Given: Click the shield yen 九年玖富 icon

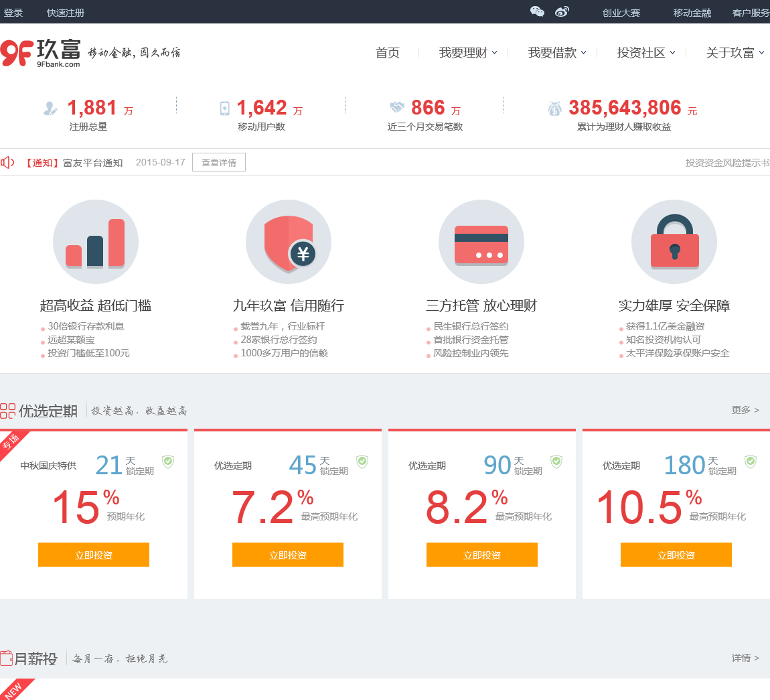Looking at the screenshot, I should click(289, 242).
